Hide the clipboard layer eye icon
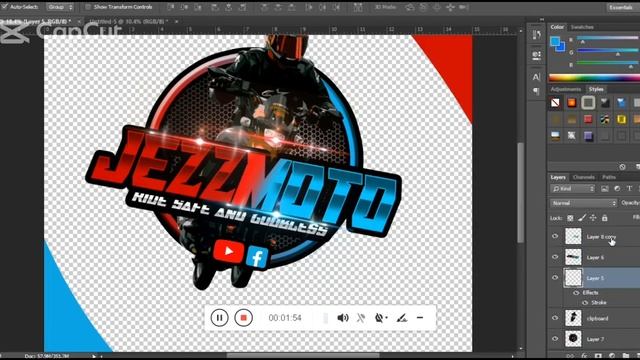Image resolution: width=640 pixels, height=360 pixels. tap(555, 318)
